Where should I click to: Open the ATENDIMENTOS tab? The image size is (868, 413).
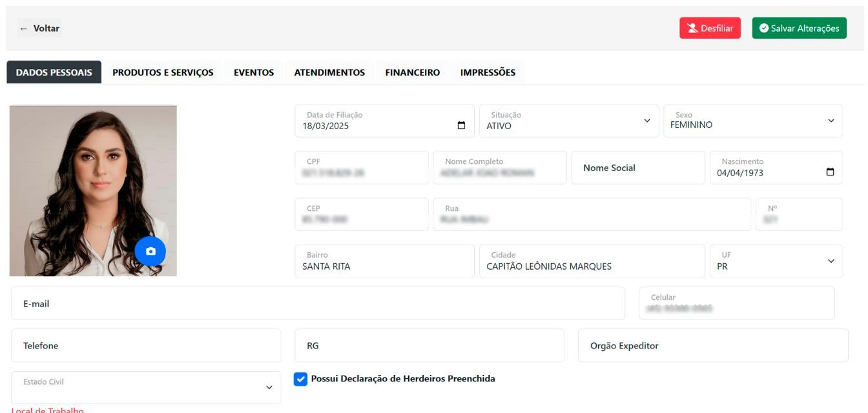pyautogui.click(x=329, y=72)
